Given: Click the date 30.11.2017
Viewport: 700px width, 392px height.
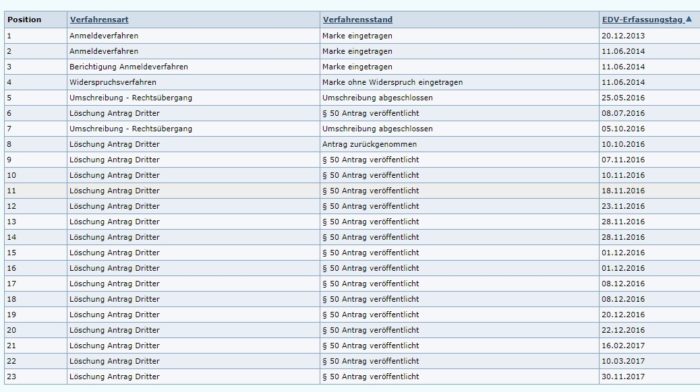Looking at the screenshot, I should 623,376.
